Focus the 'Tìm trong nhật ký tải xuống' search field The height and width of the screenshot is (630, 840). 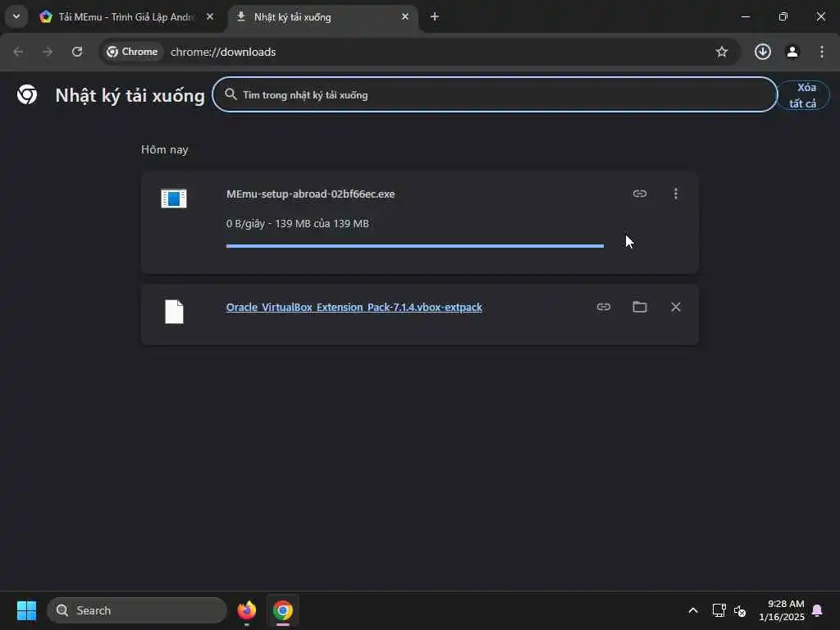pos(495,95)
